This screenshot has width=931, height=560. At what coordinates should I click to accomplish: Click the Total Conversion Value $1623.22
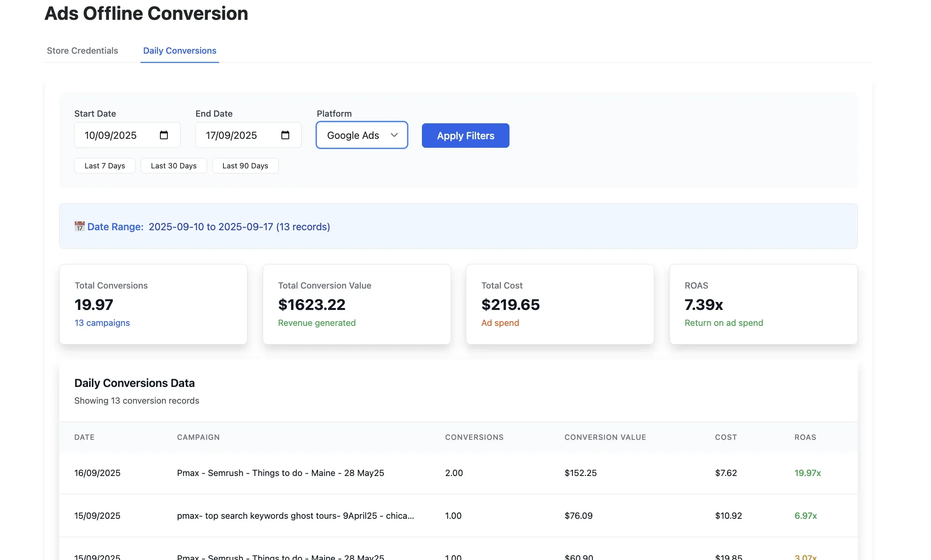[x=312, y=304]
